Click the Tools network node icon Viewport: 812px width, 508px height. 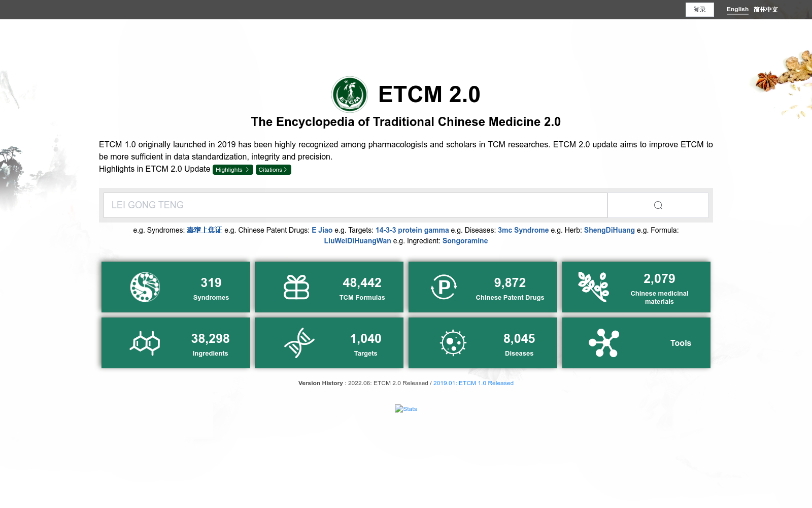click(x=604, y=343)
